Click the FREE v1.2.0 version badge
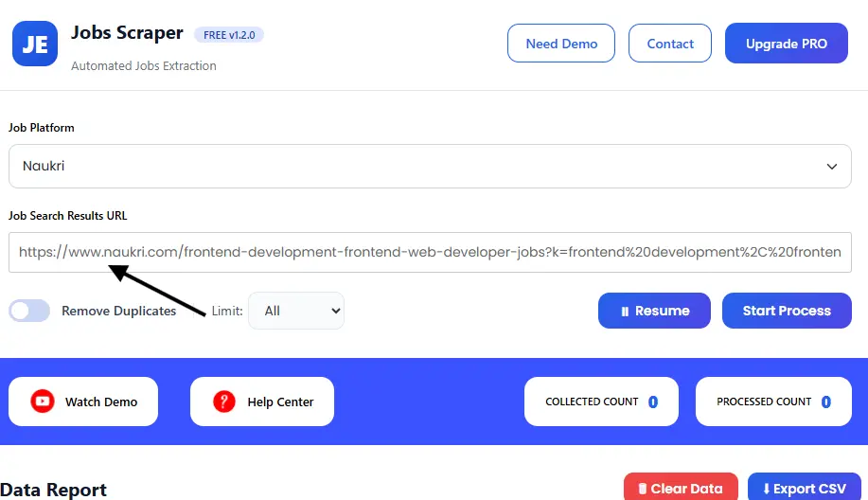The image size is (868, 500). click(229, 35)
